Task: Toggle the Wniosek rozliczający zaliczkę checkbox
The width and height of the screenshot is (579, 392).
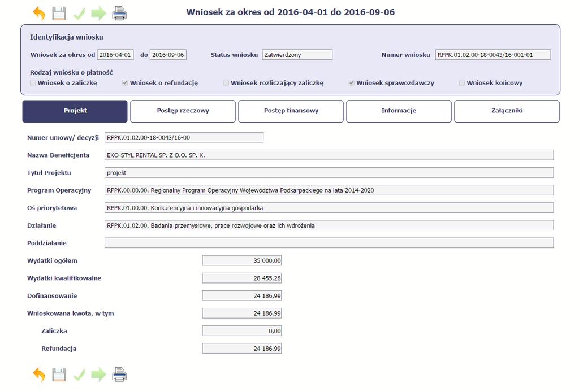Action: tap(226, 82)
